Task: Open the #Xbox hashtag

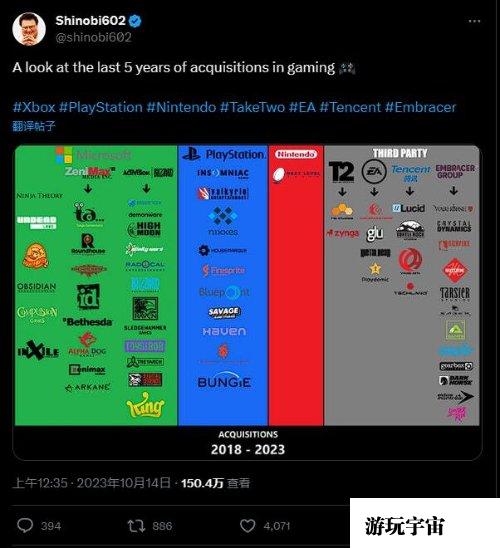Action: tap(34, 107)
